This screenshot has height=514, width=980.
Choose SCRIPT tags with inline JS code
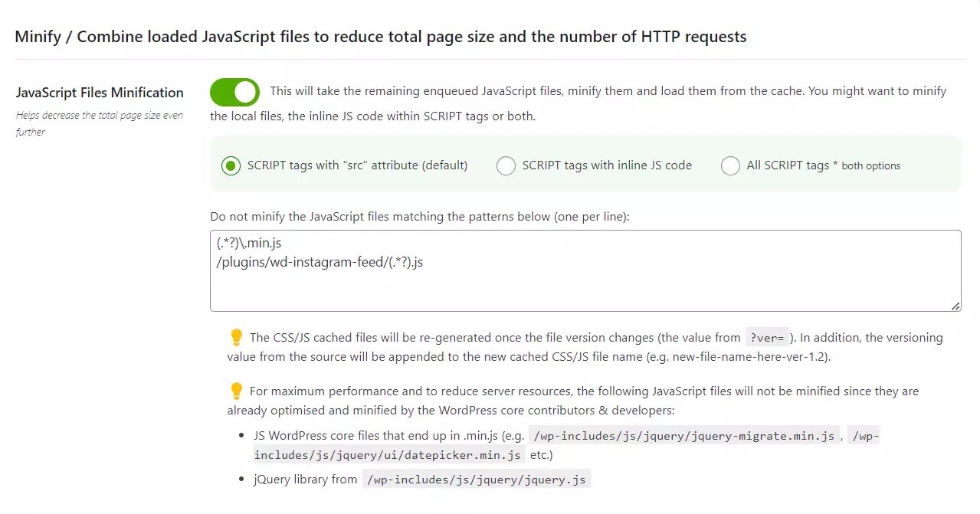[x=506, y=165]
